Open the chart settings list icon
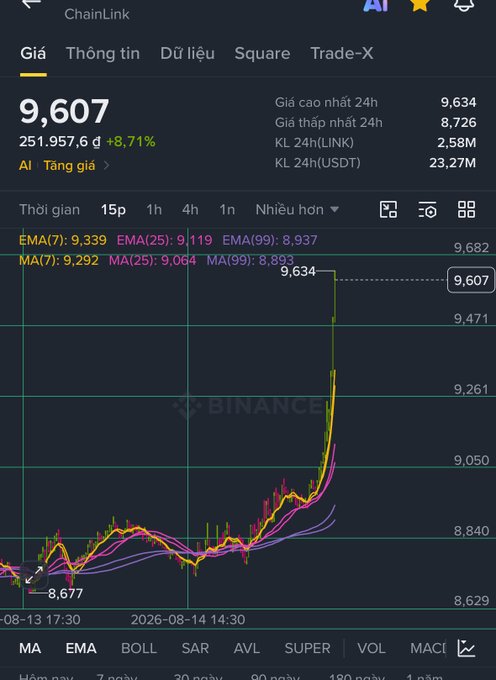496x680 pixels. pos(427,209)
